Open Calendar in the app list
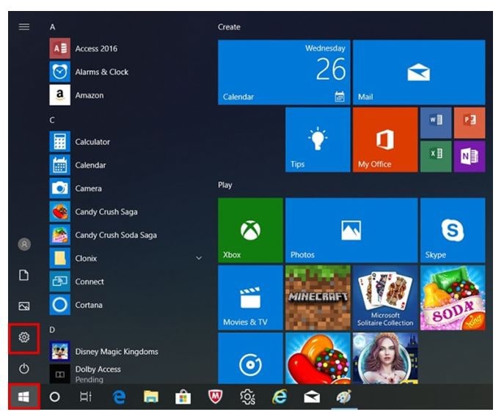The image size is (504, 420). [127, 165]
